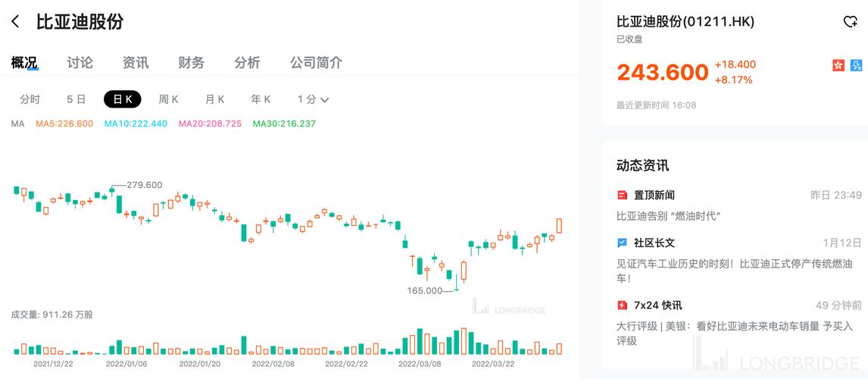
Task: Click the red 7x24 快讯 lightning icon
Action: click(622, 305)
